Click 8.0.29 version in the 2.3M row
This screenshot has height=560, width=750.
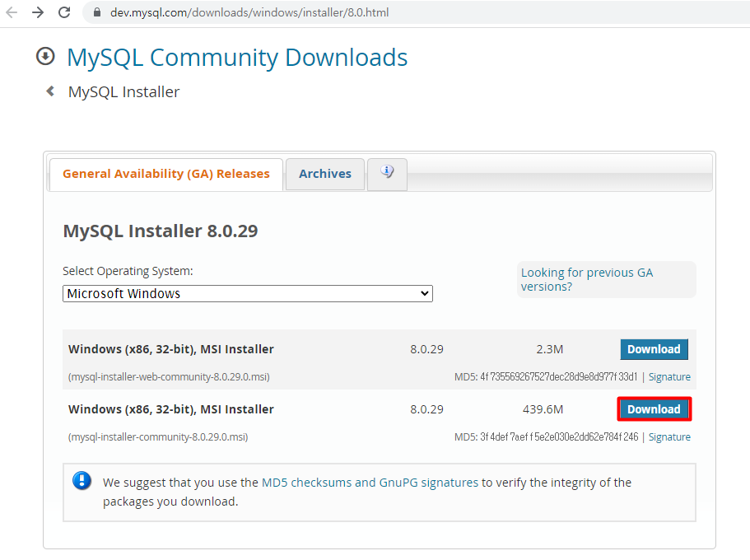coord(426,349)
